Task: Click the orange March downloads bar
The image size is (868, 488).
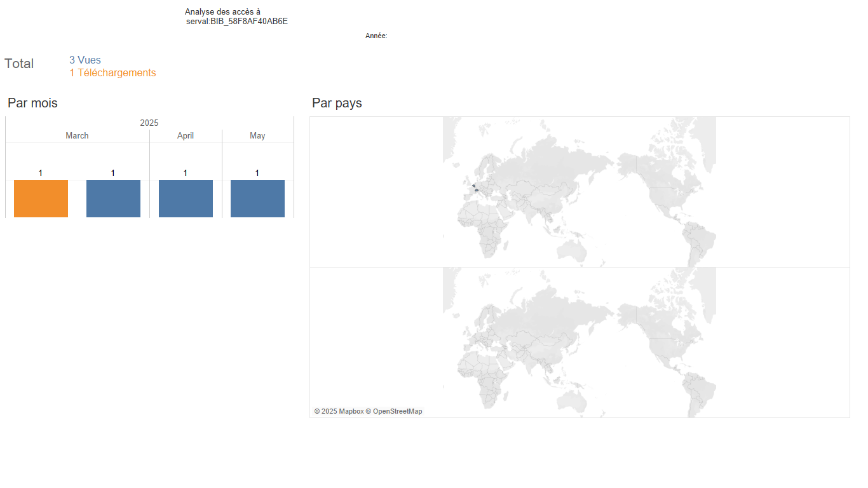Action: (41, 199)
